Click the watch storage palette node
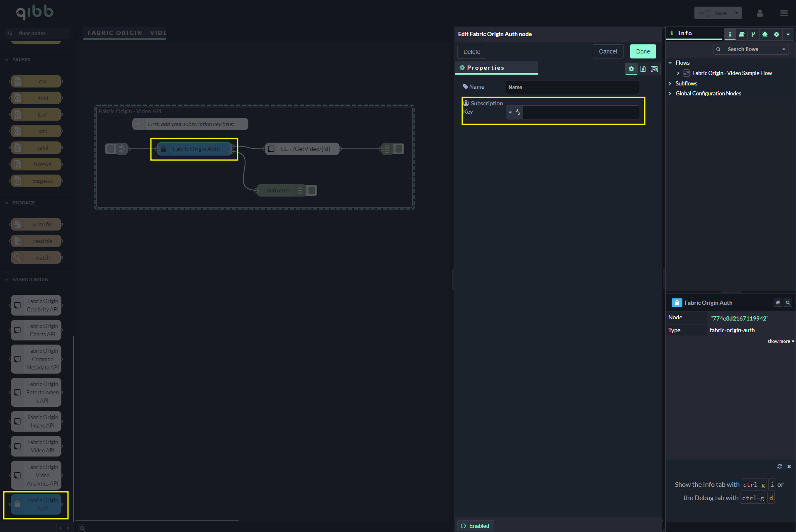The height and width of the screenshot is (532, 796). (36, 257)
